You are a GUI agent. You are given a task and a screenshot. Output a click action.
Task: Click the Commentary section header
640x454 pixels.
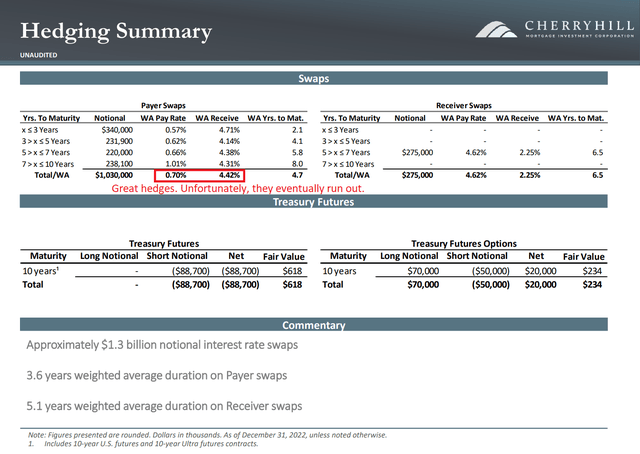pyautogui.click(x=313, y=325)
